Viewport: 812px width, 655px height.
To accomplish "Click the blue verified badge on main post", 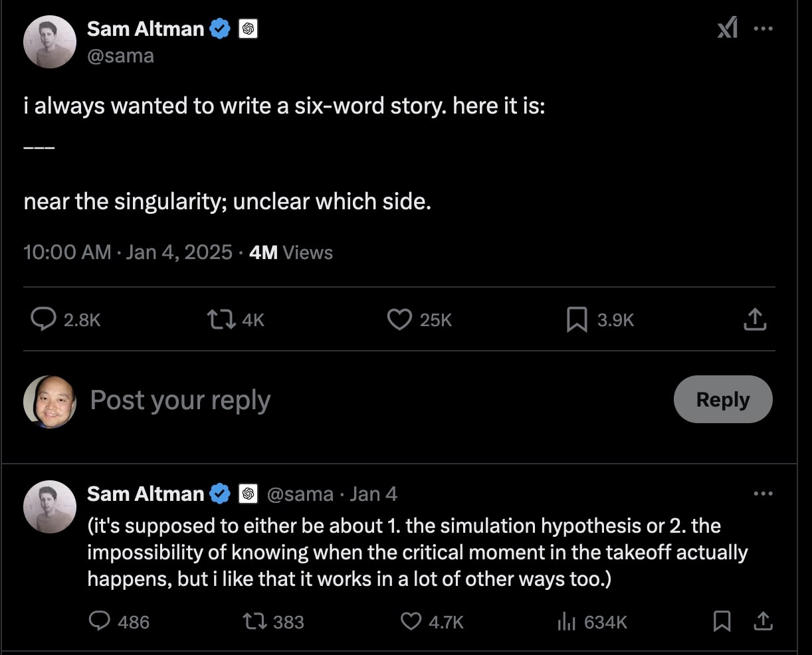I will point(220,29).
